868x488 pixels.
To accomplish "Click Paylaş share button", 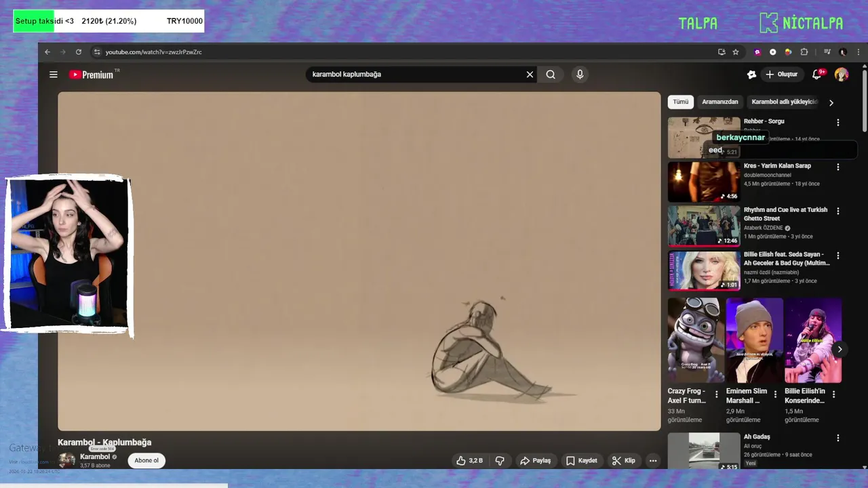I will [x=535, y=461].
